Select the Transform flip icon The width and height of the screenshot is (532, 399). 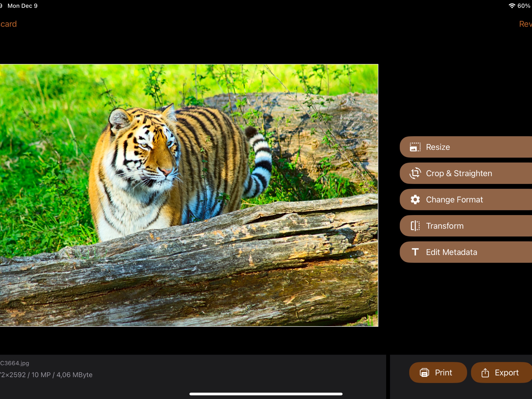pyautogui.click(x=415, y=226)
